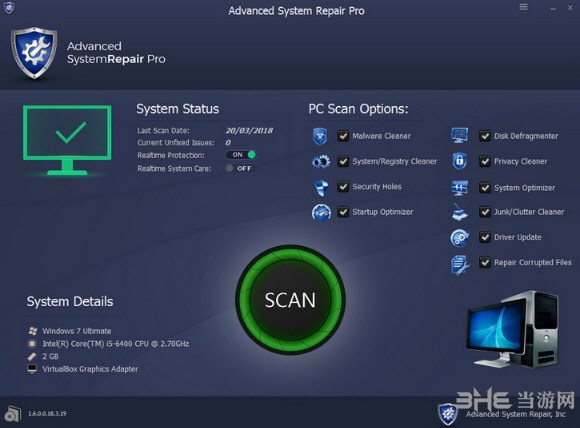Image resolution: width=580 pixels, height=428 pixels.
Task: Click the Malware Cleaner shield icon
Action: coord(320,136)
